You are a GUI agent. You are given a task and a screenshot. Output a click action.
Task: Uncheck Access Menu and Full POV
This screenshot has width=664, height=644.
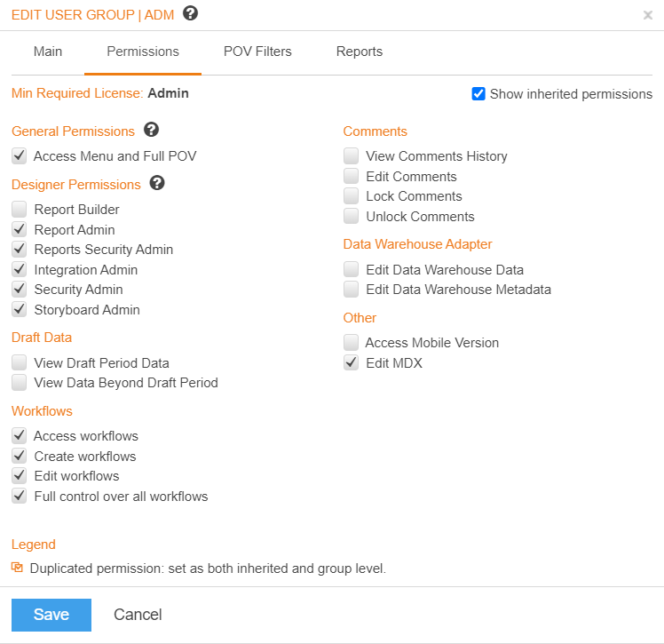pos(19,156)
